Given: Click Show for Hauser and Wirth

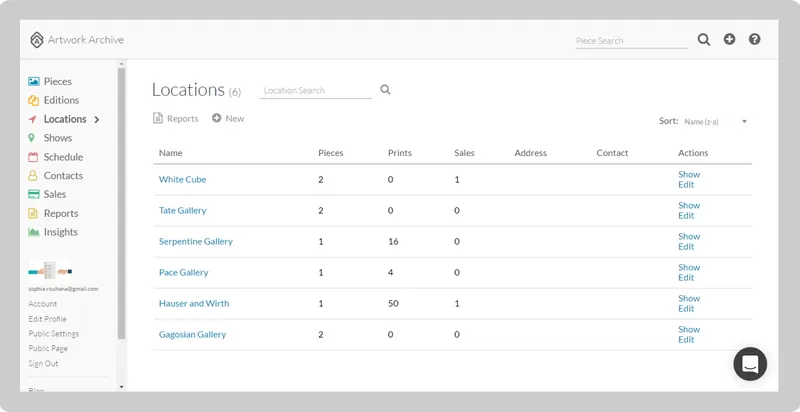Looking at the screenshot, I should (x=689, y=298).
